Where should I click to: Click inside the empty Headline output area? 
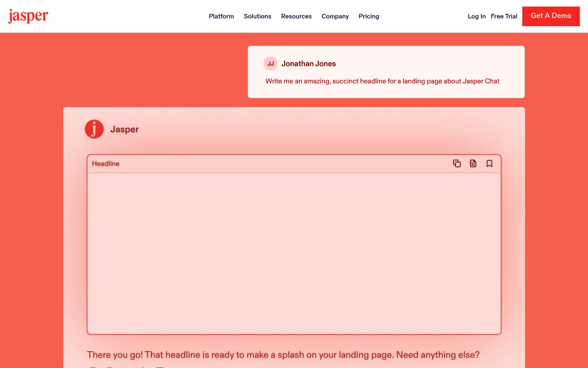click(x=294, y=254)
